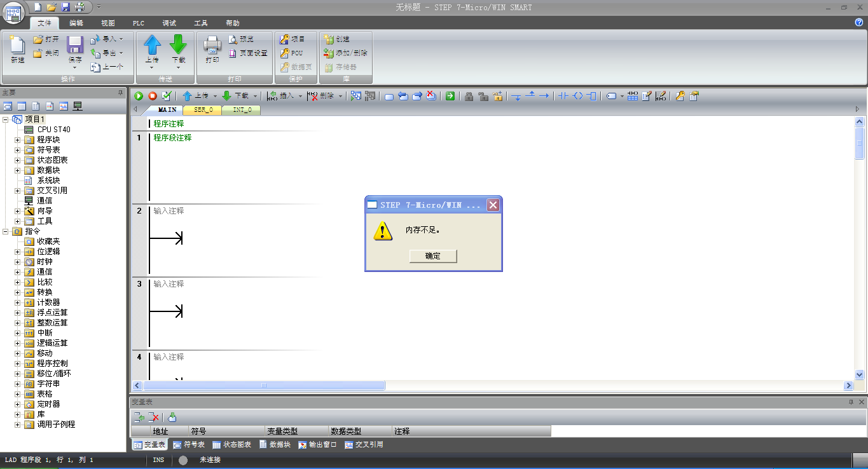The height and width of the screenshot is (469, 868).
Task: Open the INT_0 editor tab
Action: [242, 110]
